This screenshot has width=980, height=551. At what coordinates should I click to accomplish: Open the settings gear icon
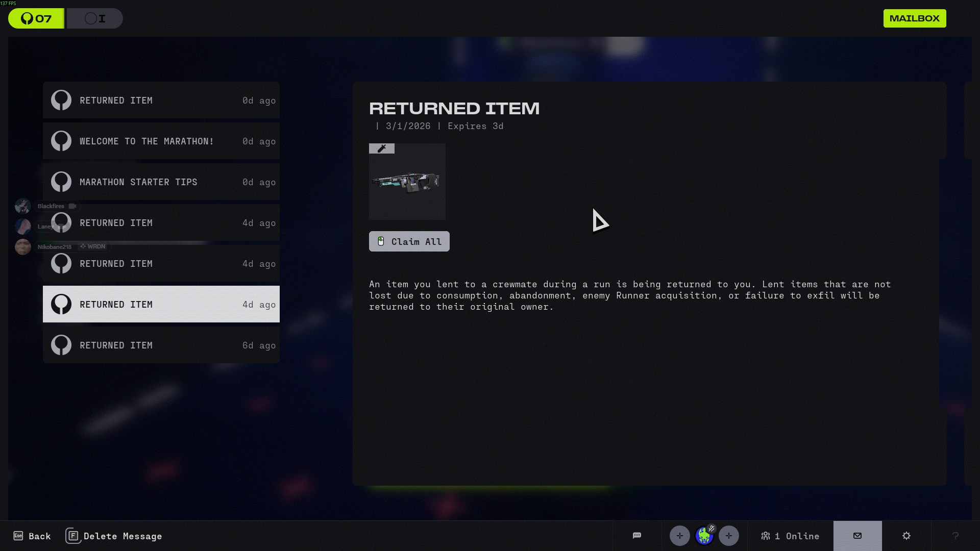[906, 536]
